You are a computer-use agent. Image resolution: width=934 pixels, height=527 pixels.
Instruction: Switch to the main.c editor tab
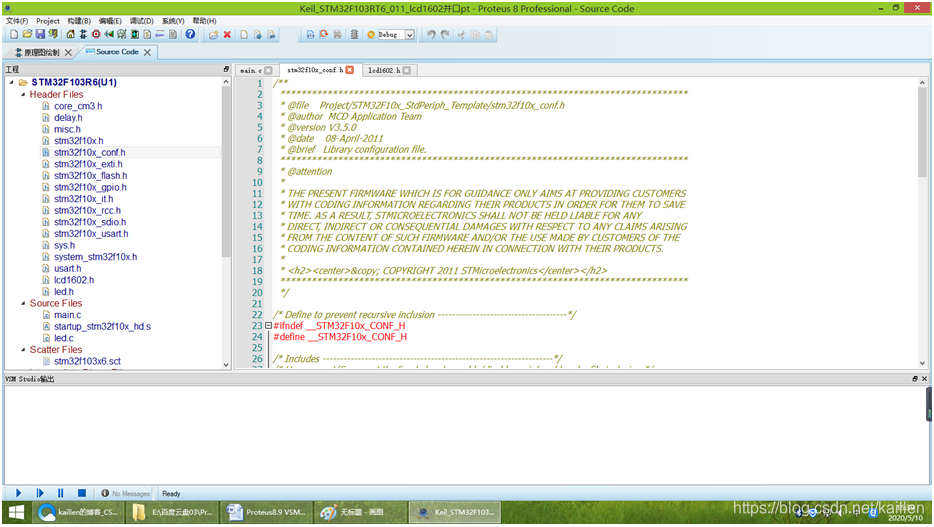(x=251, y=70)
